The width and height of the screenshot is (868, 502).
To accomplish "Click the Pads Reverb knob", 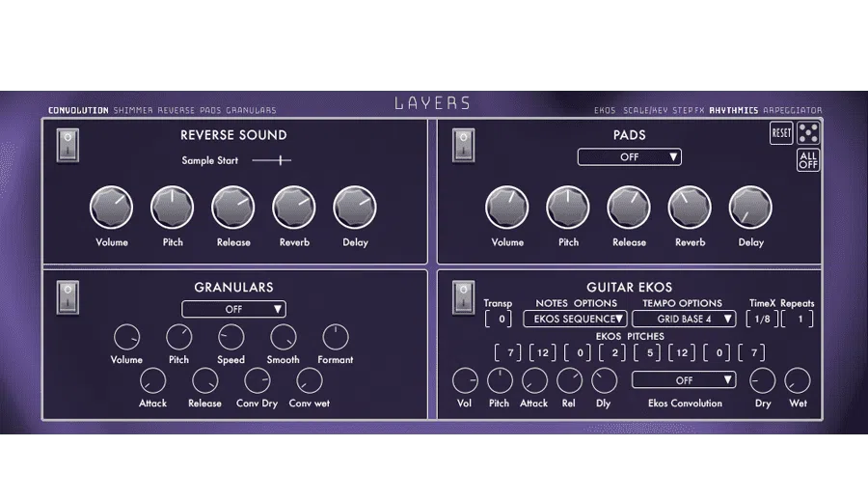I will coord(690,208).
